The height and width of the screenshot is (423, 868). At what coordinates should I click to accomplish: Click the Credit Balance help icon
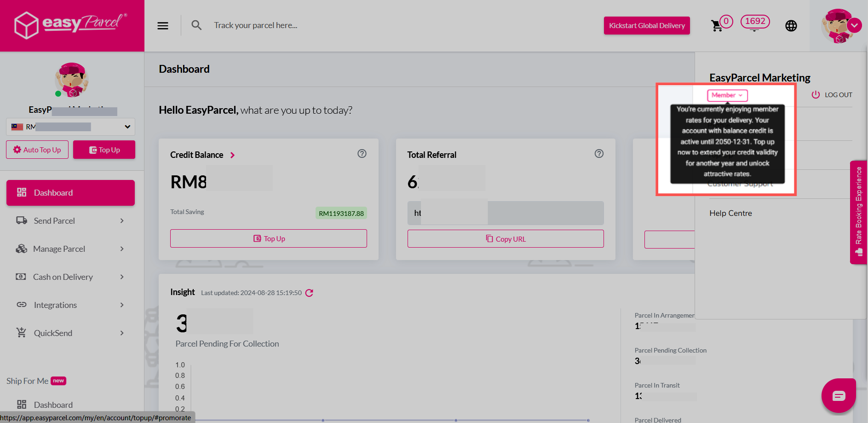tap(362, 154)
